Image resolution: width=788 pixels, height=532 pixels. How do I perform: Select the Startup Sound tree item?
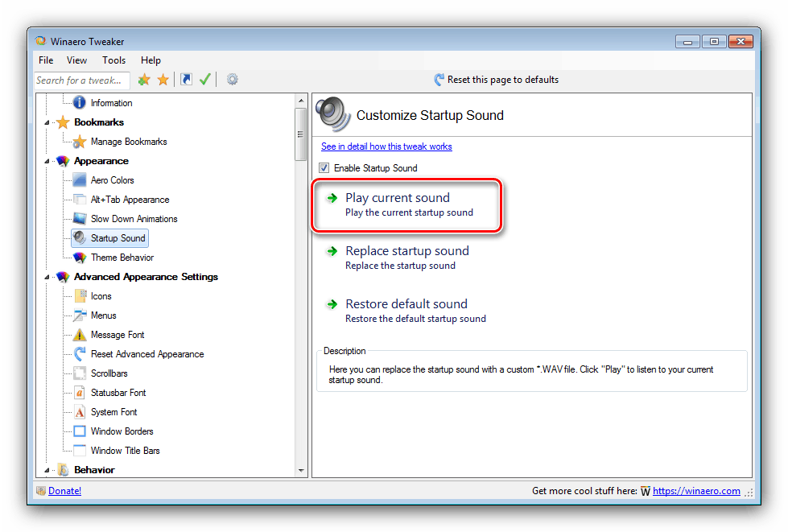click(x=110, y=238)
